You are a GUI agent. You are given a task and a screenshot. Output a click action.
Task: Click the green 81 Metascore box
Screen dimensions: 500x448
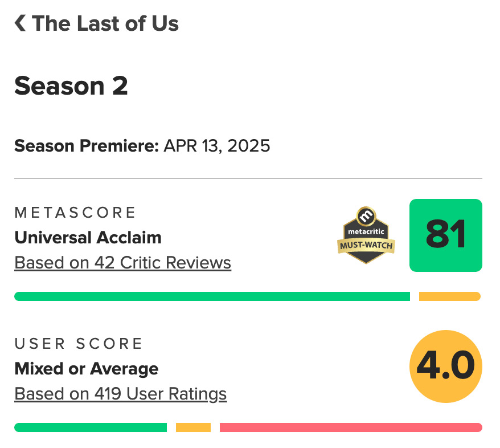[446, 235]
